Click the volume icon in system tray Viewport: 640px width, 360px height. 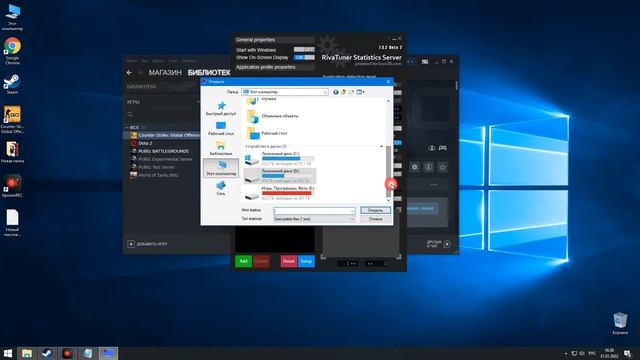(582, 353)
